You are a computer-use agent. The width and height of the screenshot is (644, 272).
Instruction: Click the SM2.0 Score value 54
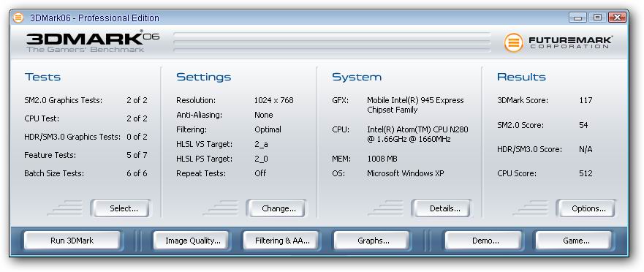(x=583, y=125)
